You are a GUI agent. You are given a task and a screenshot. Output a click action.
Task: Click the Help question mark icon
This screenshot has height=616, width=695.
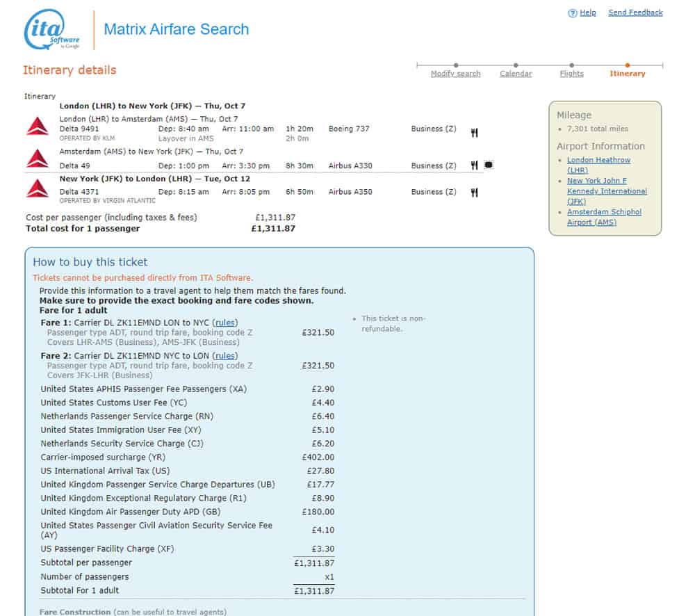click(572, 13)
